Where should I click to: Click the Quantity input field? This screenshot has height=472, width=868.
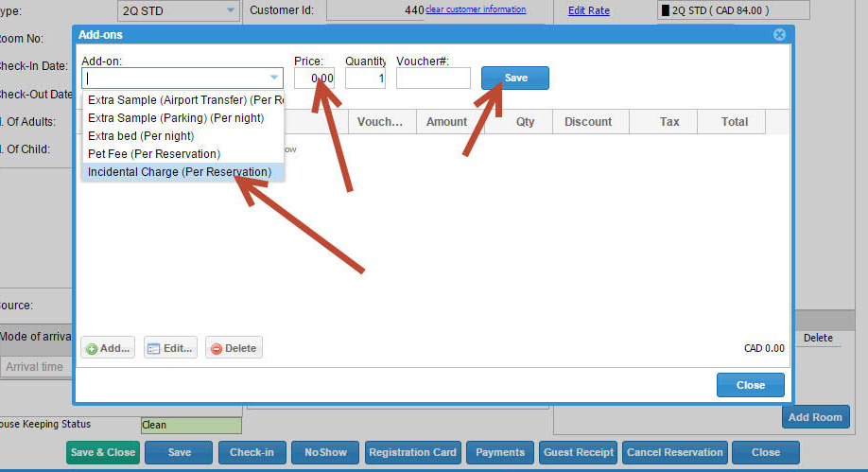(x=365, y=78)
